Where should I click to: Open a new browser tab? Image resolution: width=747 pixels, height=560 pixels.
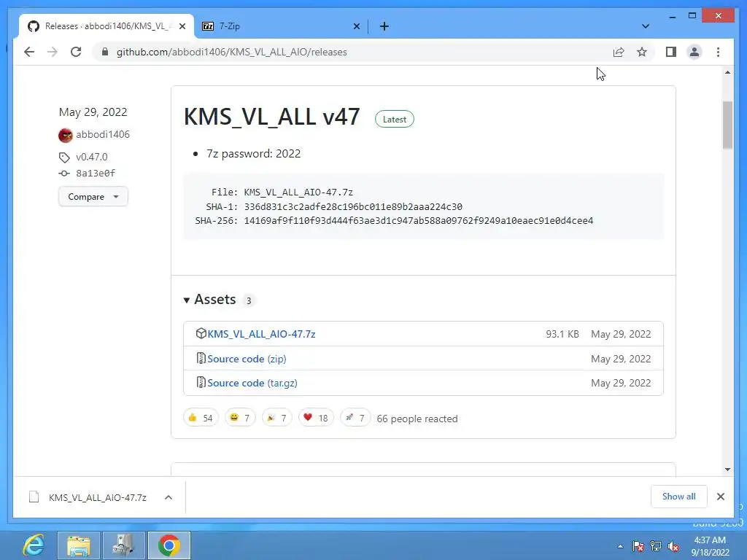click(x=384, y=26)
